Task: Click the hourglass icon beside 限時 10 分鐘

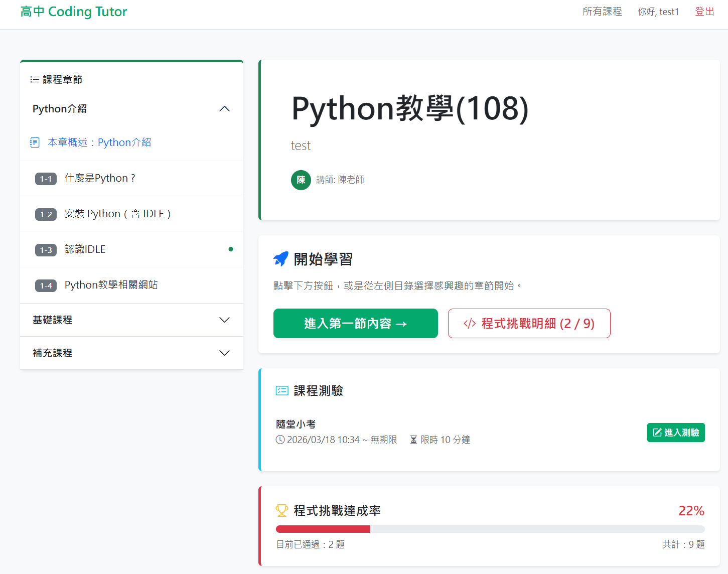Action: coord(413,440)
